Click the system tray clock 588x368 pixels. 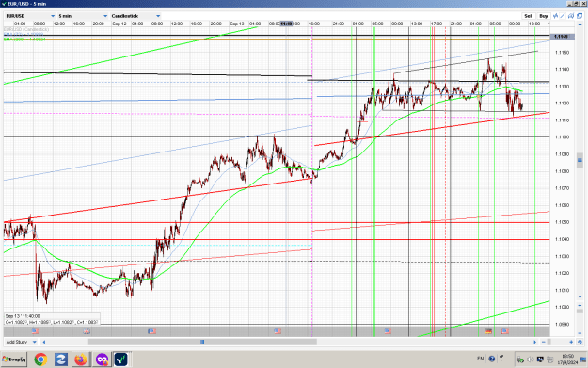tap(567, 360)
